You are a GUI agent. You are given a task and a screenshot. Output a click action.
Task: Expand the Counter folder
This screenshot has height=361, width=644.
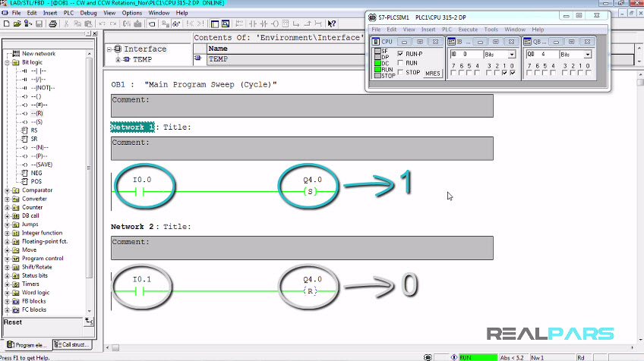(x=7, y=208)
